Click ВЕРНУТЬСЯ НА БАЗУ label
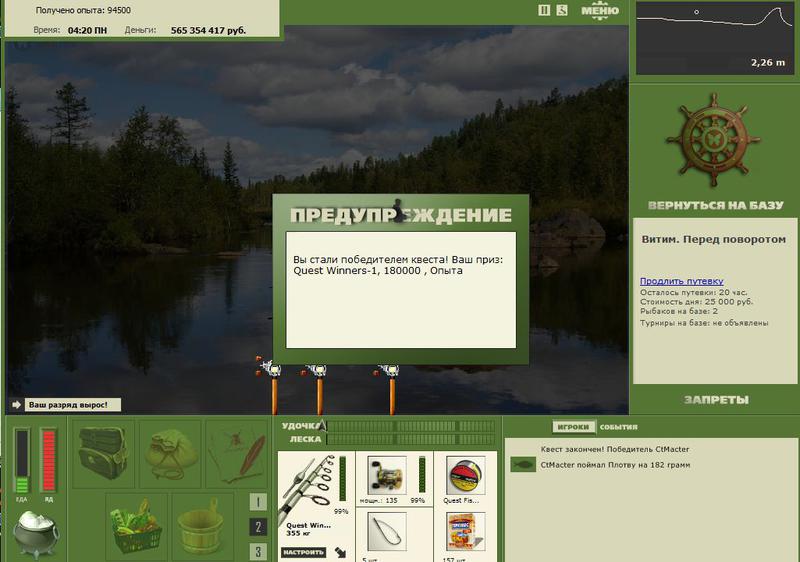 tap(715, 206)
